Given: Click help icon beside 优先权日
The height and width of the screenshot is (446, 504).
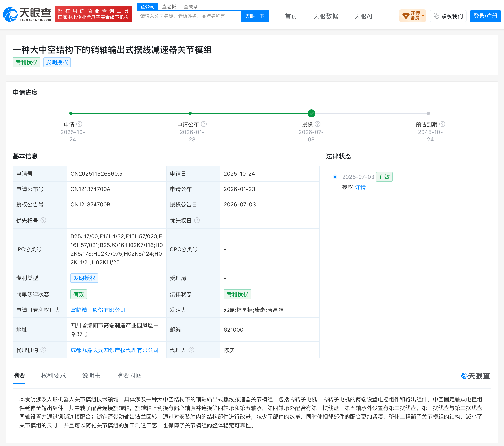Looking at the screenshot, I should 197,220.
